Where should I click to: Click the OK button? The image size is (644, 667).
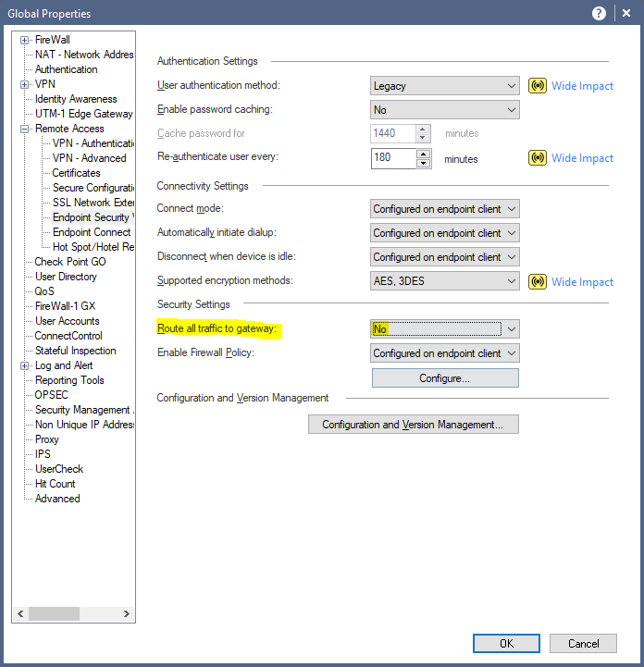506,644
